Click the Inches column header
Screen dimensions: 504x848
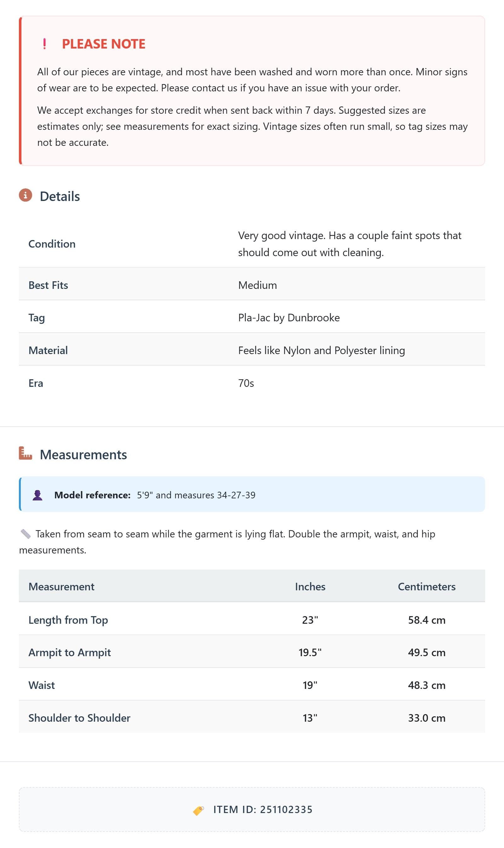tap(310, 587)
